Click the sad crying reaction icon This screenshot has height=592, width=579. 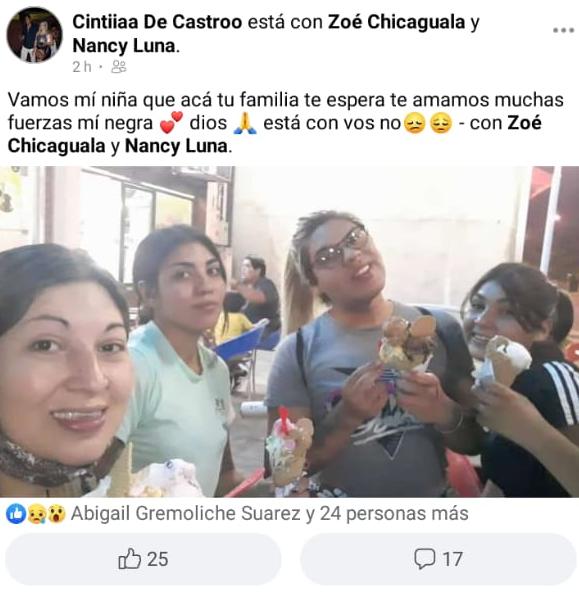click(37, 514)
